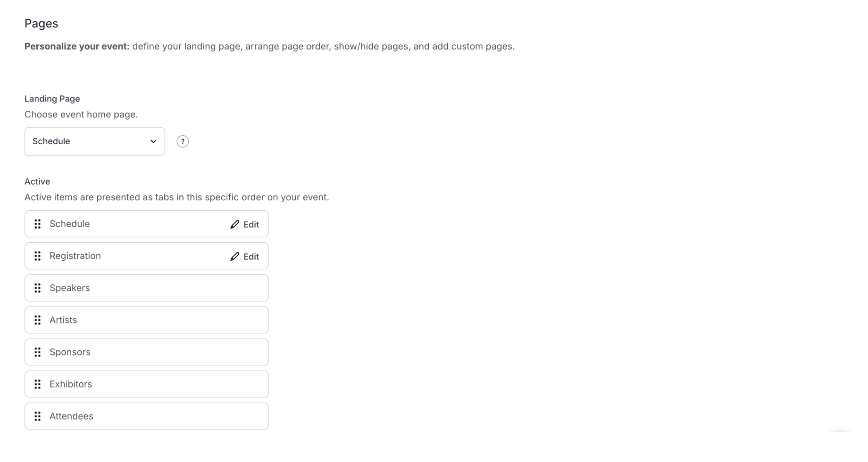This screenshot has width=868, height=462.
Task: Select the Sponsors active item
Action: [147, 352]
